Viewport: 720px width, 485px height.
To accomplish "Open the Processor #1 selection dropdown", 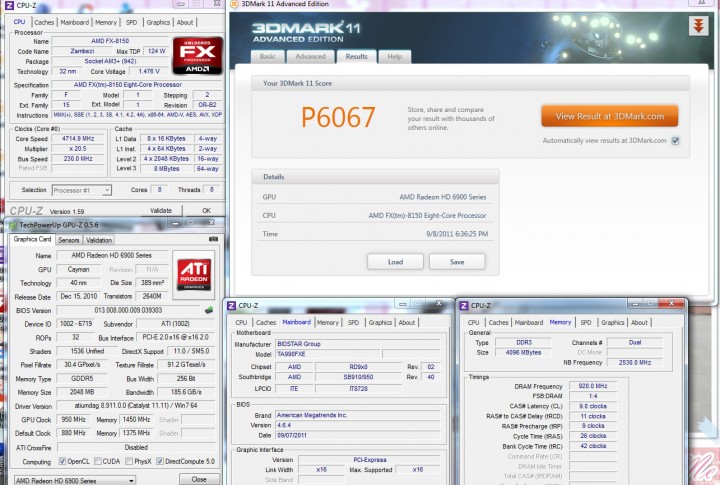I will [x=82, y=190].
